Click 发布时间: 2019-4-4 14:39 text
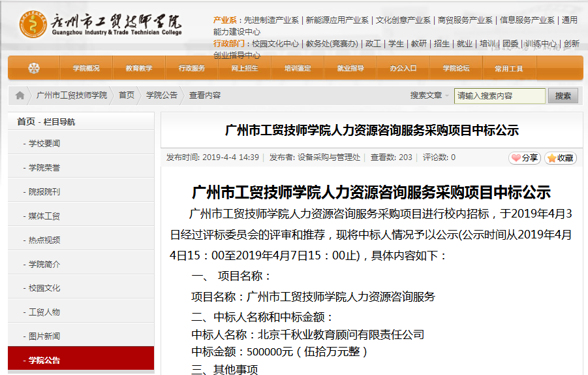The height and width of the screenshot is (375, 588). 213,157
